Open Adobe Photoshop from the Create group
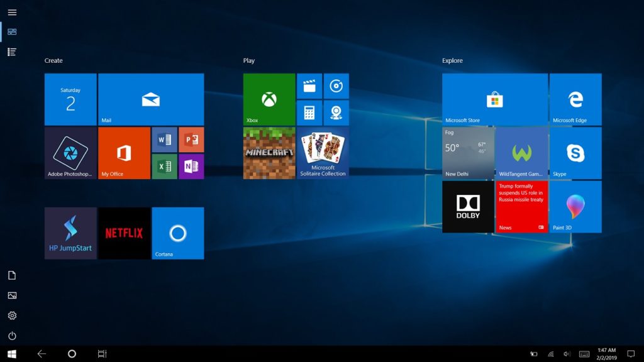 (x=70, y=153)
